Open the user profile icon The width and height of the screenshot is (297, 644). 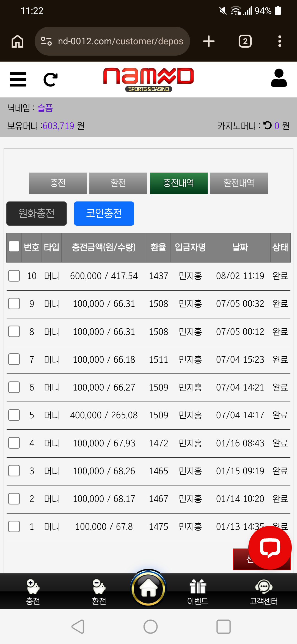pyautogui.click(x=279, y=78)
